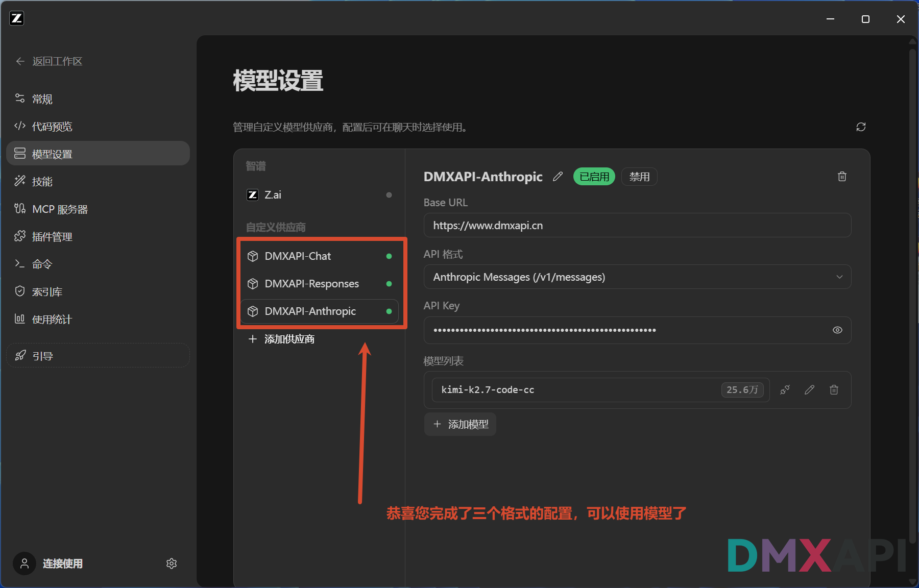The width and height of the screenshot is (919, 588).
Task: Click 添加模型 button
Action: 461,424
